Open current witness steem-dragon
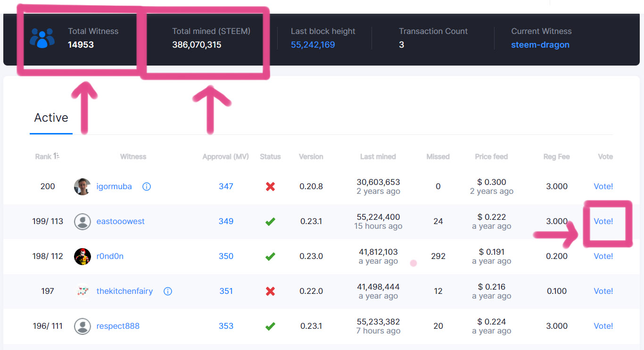 (x=540, y=45)
